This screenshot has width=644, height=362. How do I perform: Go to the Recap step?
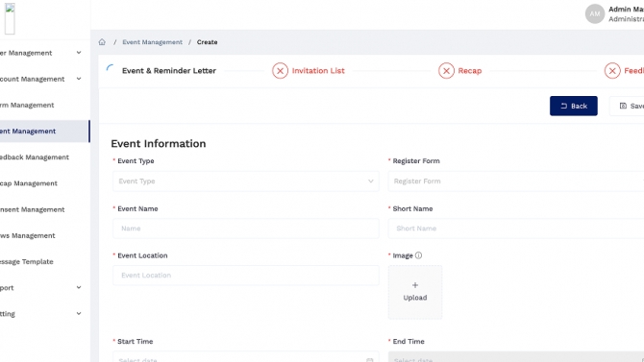coord(469,71)
